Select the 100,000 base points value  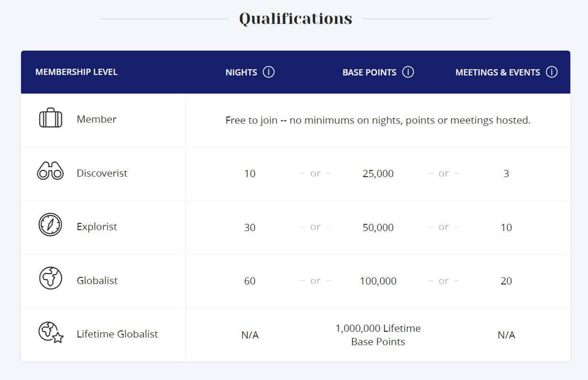(x=378, y=281)
